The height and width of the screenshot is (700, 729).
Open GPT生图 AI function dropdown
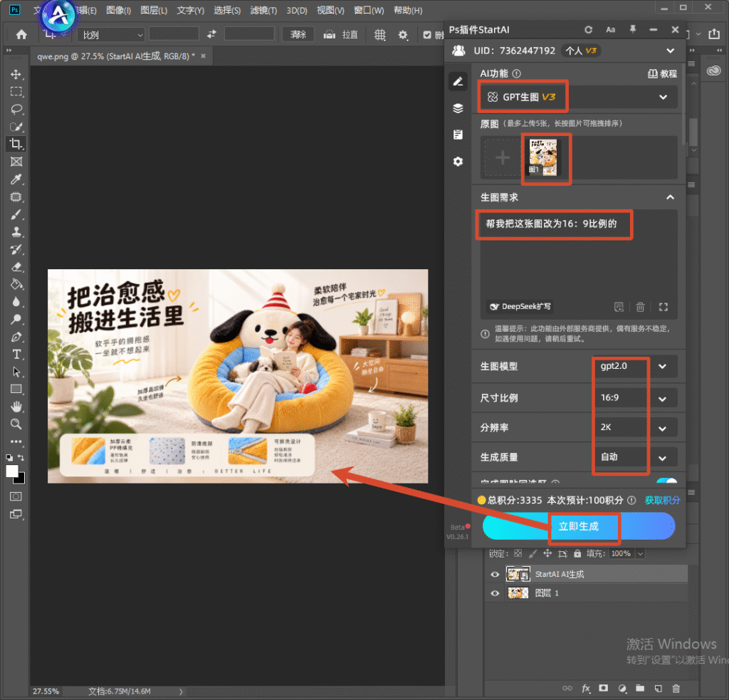click(x=578, y=98)
